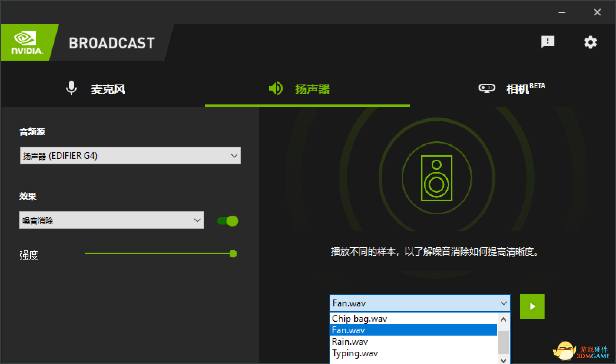616x364 pixels.
Task: Switch to the 相机 BETA tab
Action: tap(512, 88)
